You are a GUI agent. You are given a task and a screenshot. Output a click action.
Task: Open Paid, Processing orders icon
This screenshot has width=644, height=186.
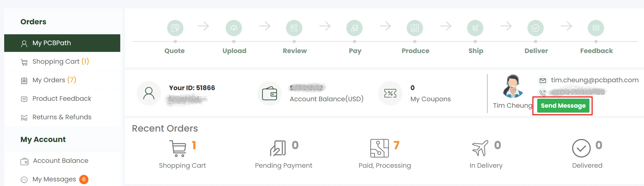tap(379, 148)
